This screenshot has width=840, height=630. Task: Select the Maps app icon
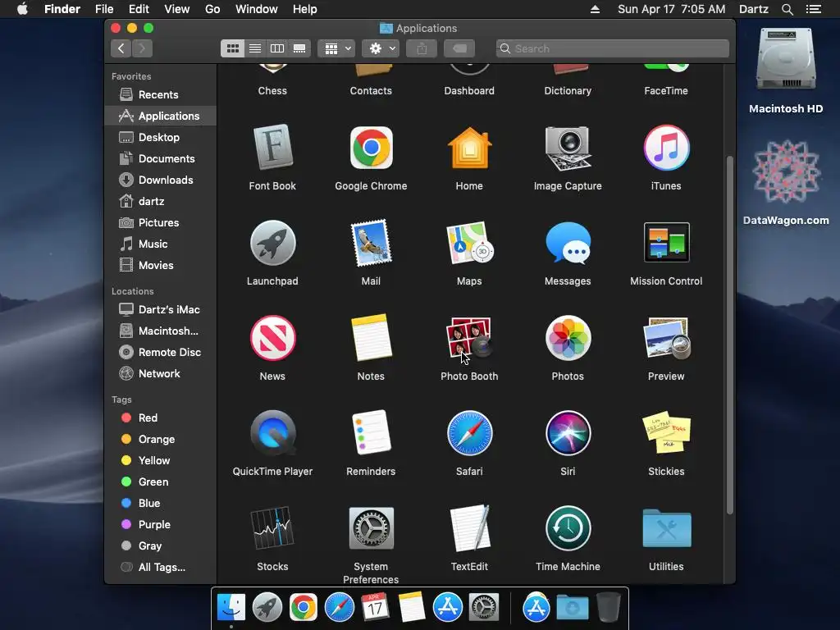pyautogui.click(x=469, y=243)
